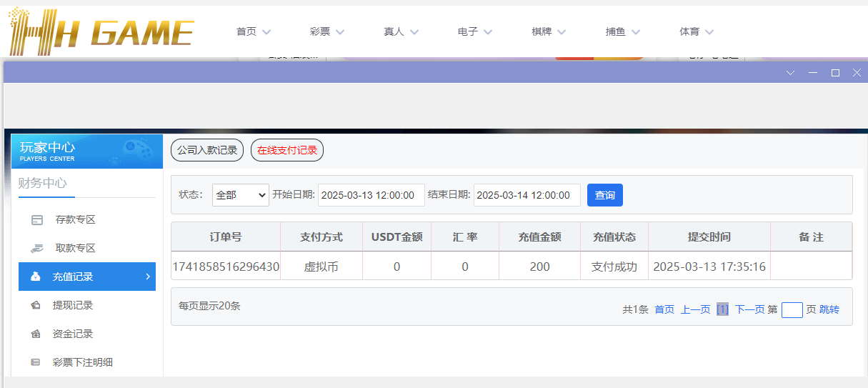Viewport: 868px width, 388px height.
Task: Maximize the player center dialog
Action: (x=835, y=73)
